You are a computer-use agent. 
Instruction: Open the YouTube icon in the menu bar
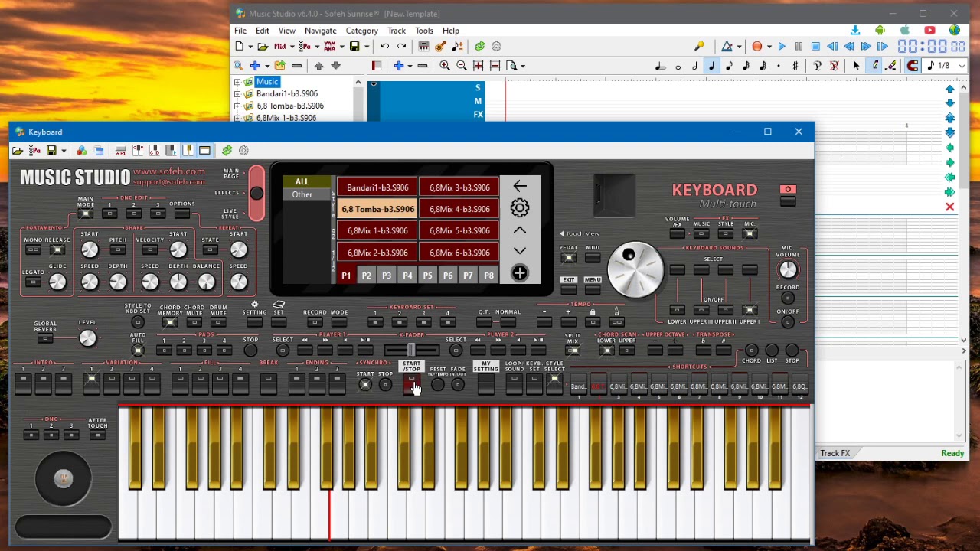pos(929,31)
